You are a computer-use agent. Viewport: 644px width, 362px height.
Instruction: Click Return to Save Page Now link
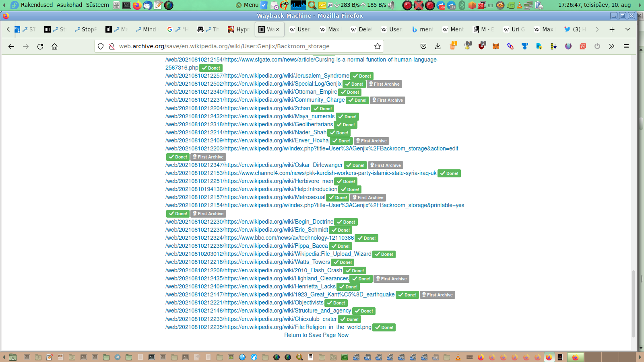316,335
